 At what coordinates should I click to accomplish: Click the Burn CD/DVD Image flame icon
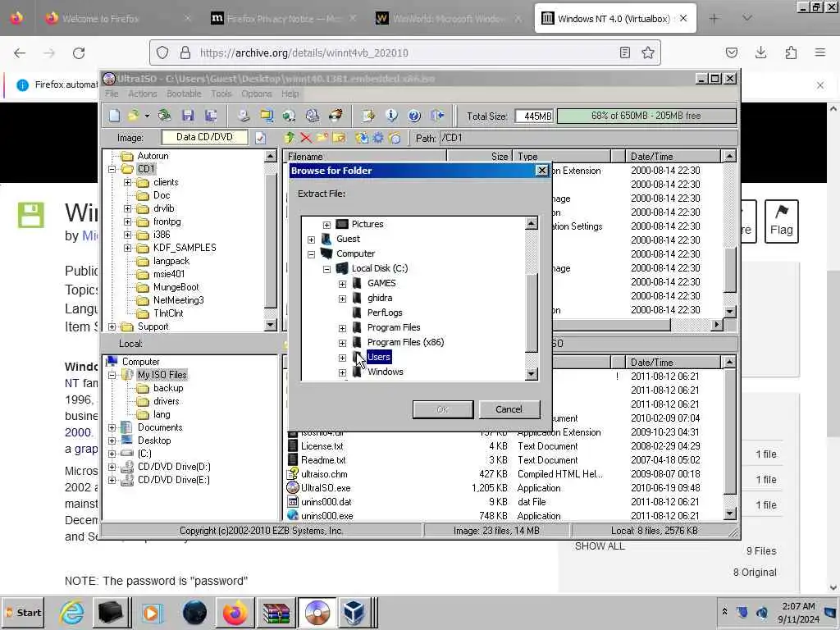tap(336, 116)
